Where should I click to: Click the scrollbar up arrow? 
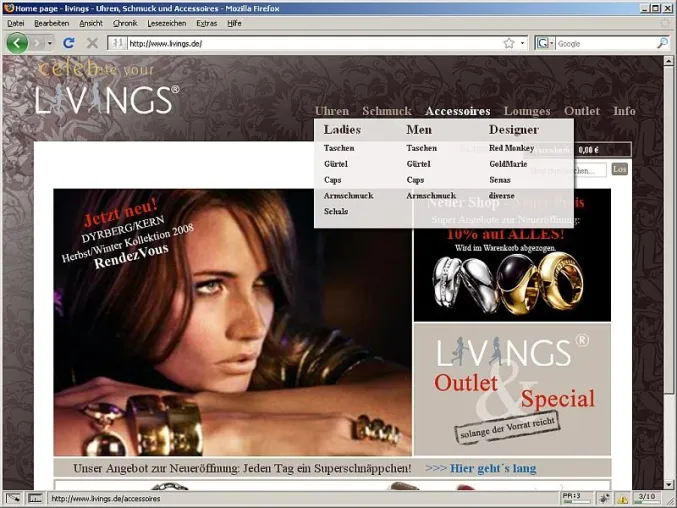click(668, 61)
